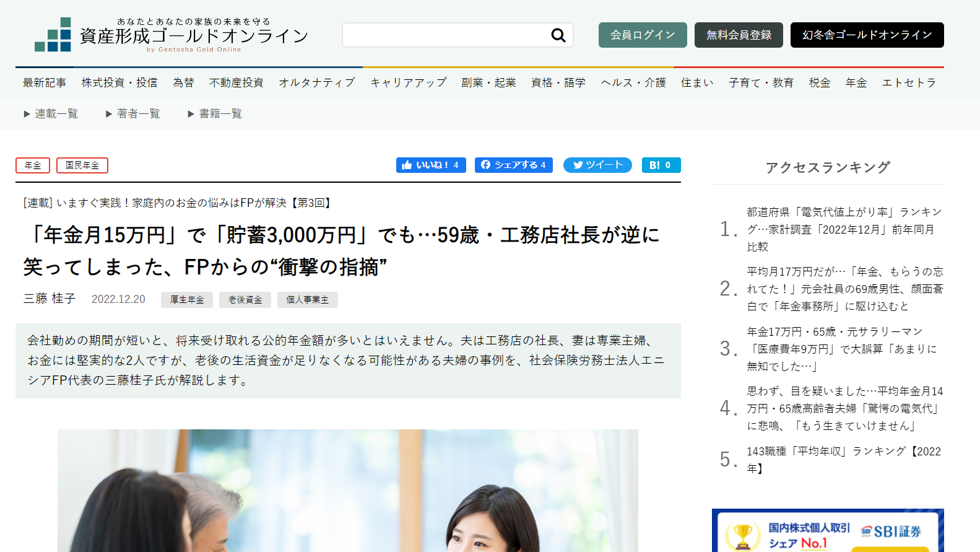
Task: Open ranking 5 article on 143職種 平均年収
Action: [844, 460]
